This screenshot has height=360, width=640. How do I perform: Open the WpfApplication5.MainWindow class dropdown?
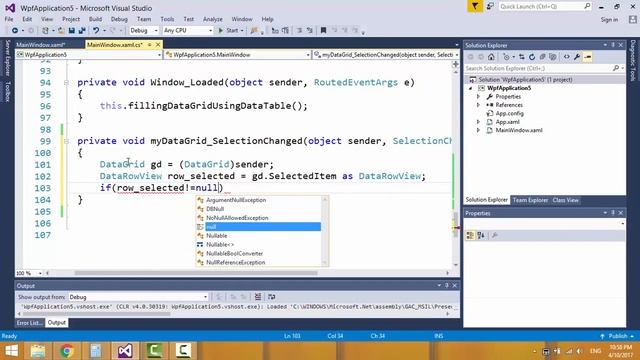tap(238, 55)
